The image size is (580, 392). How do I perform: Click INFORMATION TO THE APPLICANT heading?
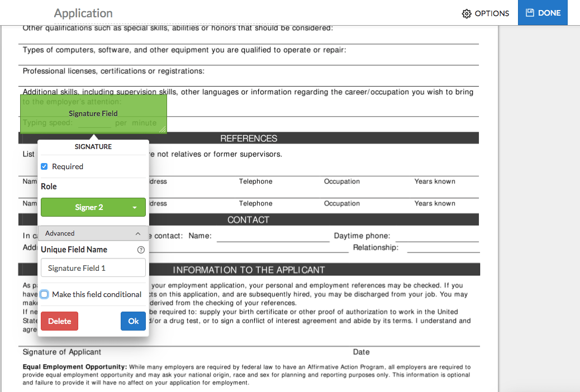coord(249,270)
